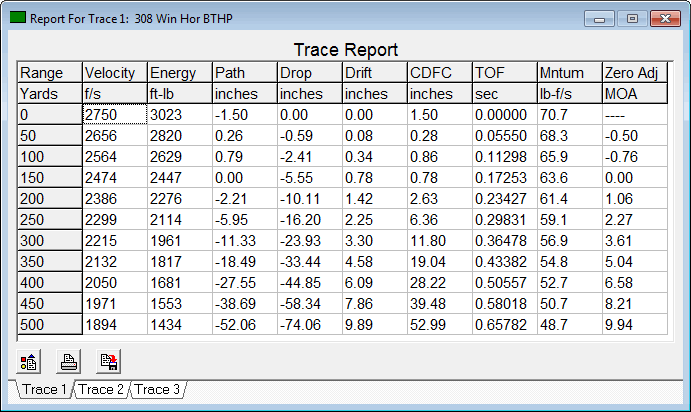The height and width of the screenshot is (412, 691).
Task: Select the drift value 3.30
Action: [x=375, y=241]
